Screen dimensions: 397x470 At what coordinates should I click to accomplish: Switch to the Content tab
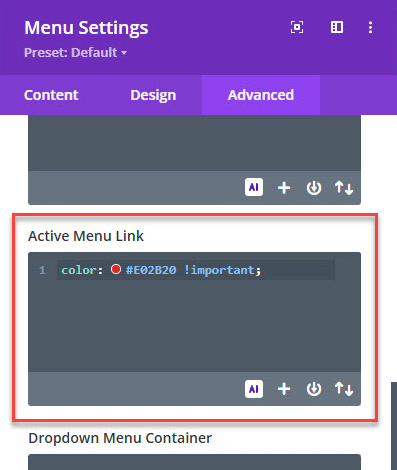[x=51, y=95]
